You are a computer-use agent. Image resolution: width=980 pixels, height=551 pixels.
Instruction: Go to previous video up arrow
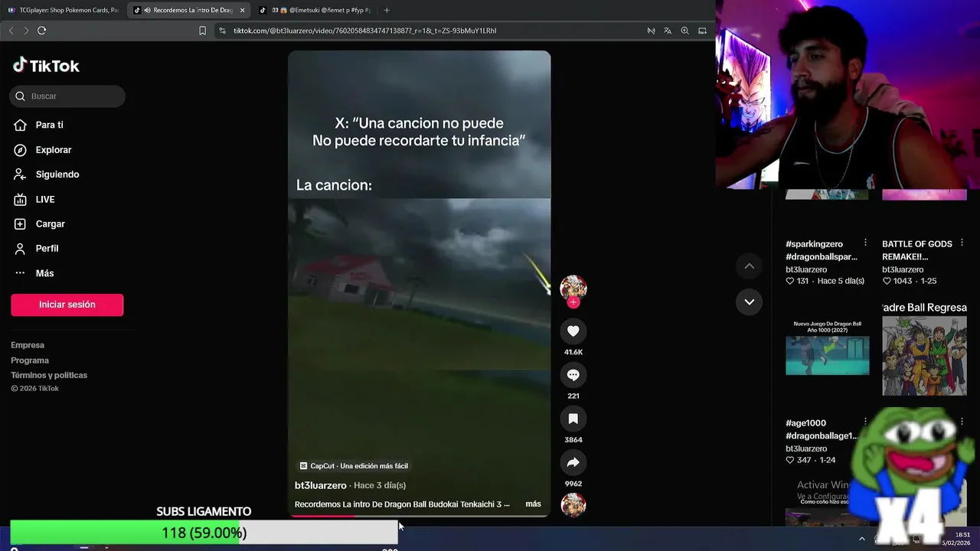tap(750, 266)
